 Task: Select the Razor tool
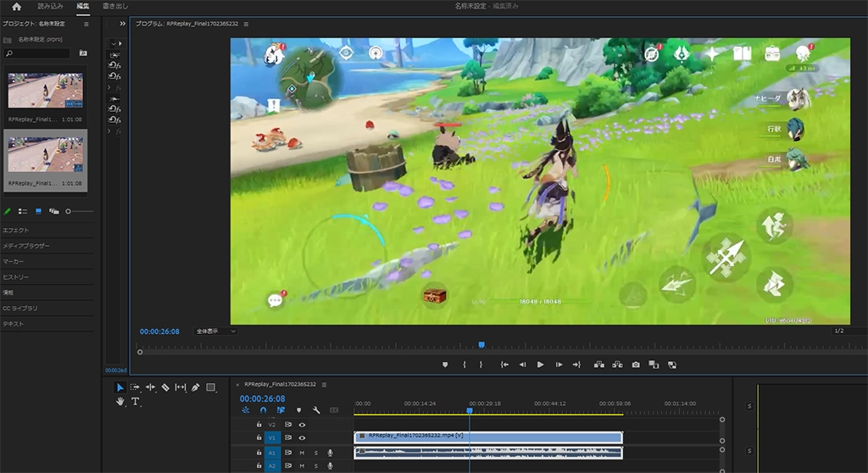pos(165,387)
